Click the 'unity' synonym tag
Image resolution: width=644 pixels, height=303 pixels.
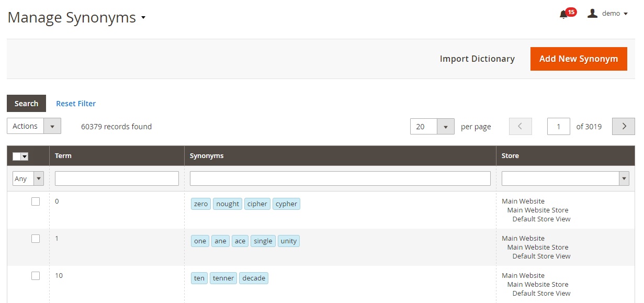click(x=288, y=241)
